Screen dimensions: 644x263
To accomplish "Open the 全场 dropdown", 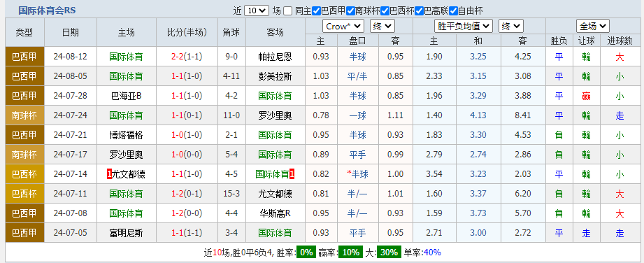I will (x=593, y=27).
